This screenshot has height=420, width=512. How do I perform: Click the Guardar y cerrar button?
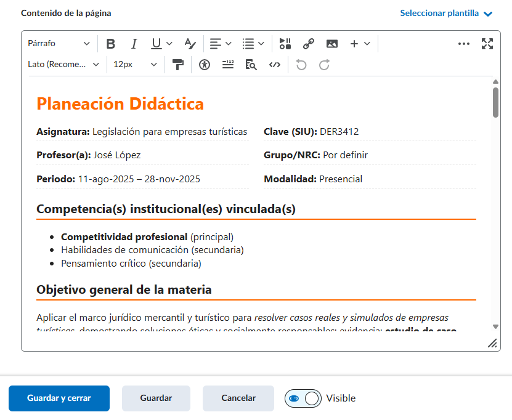59,398
